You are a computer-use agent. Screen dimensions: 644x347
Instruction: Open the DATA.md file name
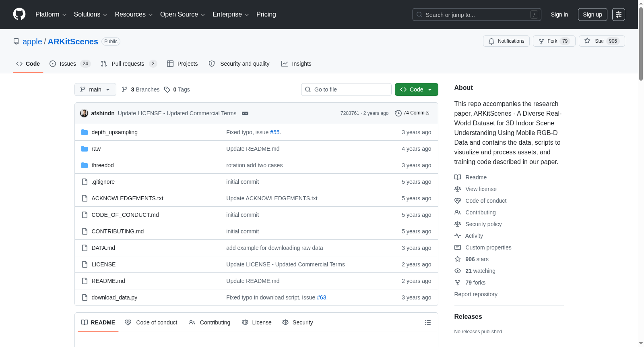point(103,248)
